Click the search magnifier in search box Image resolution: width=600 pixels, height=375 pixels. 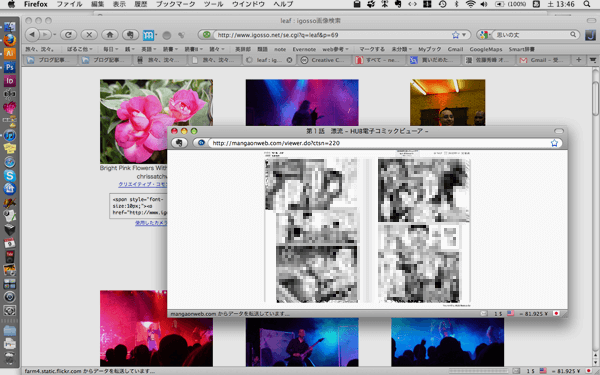573,34
